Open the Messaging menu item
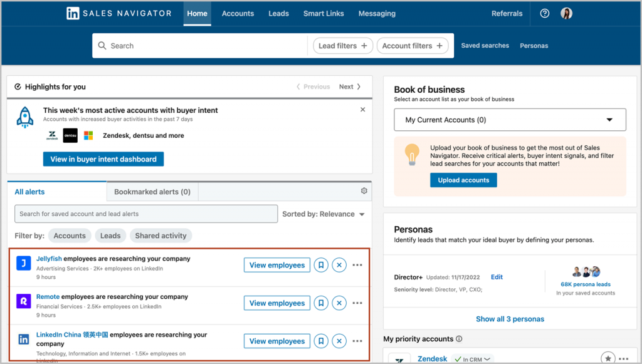 377,13
